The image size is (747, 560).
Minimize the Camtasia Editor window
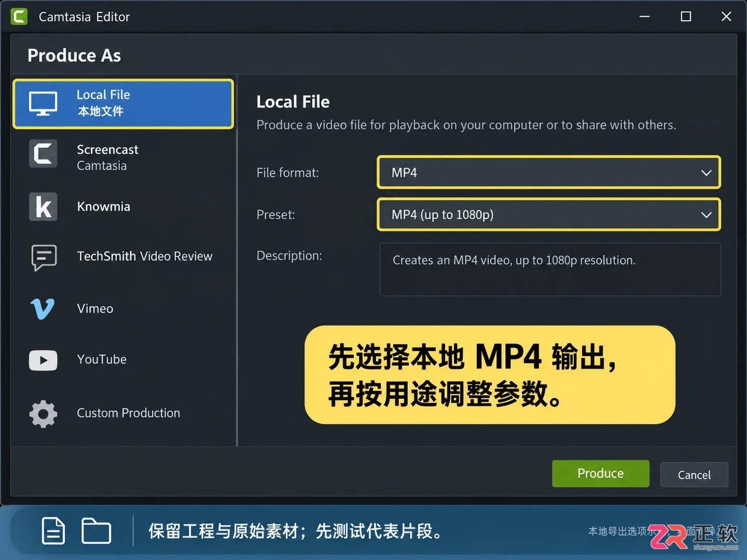(644, 17)
